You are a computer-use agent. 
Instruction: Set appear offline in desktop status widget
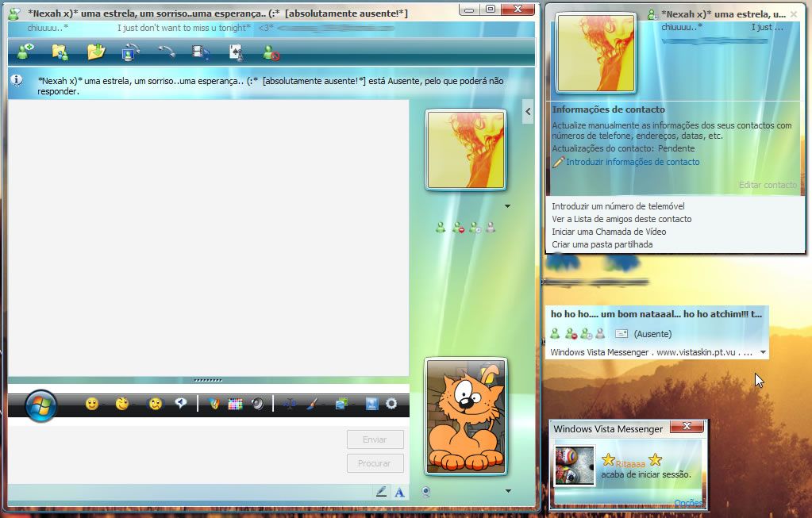point(600,334)
